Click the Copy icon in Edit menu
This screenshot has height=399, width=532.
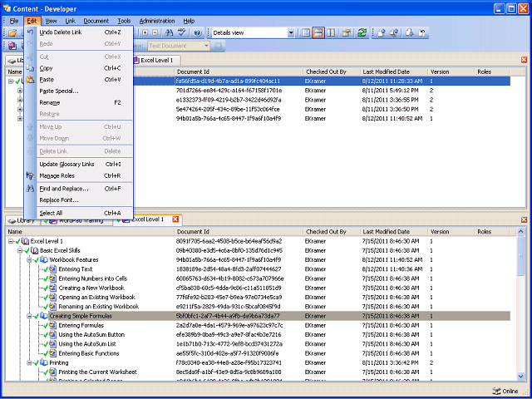(x=30, y=68)
